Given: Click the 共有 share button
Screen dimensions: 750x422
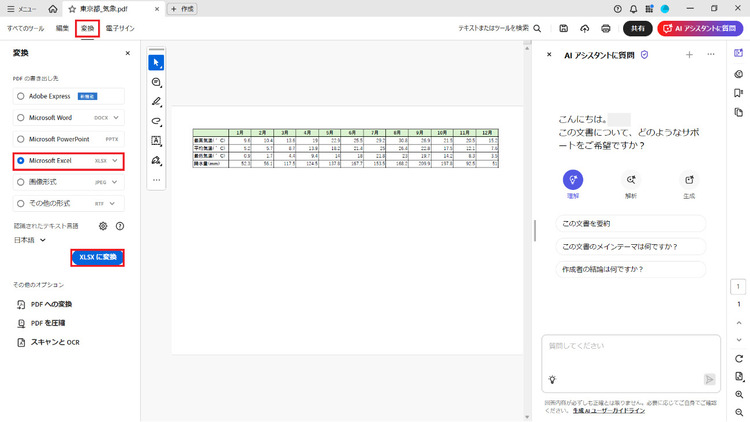Looking at the screenshot, I should pyautogui.click(x=636, y=29).
